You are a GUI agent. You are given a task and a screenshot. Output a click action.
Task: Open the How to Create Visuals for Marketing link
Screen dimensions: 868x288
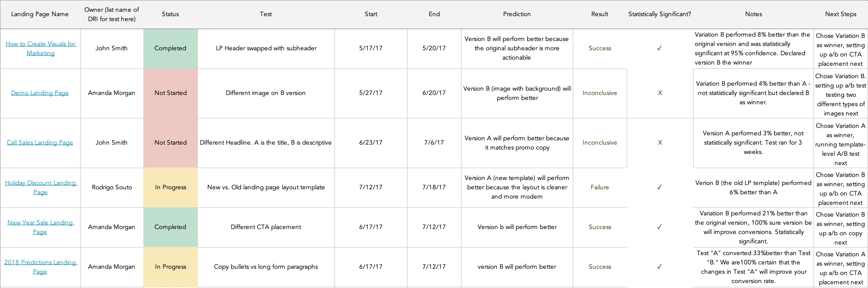click(40, 48)
